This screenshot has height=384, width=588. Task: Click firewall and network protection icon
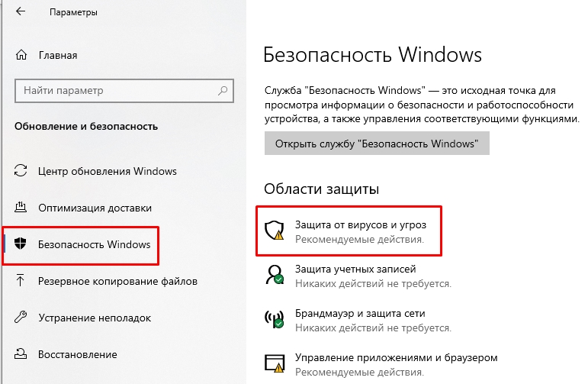point(274,318)
